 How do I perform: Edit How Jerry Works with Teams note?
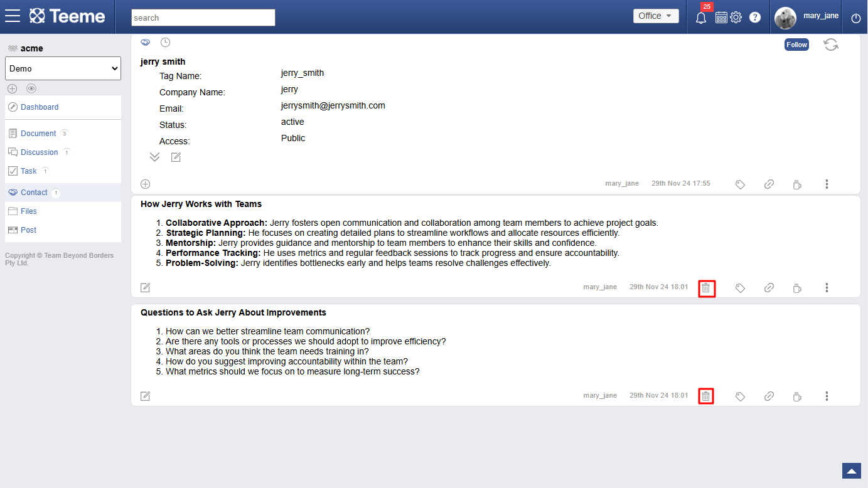pyautogui.click(x=145, y=287)
